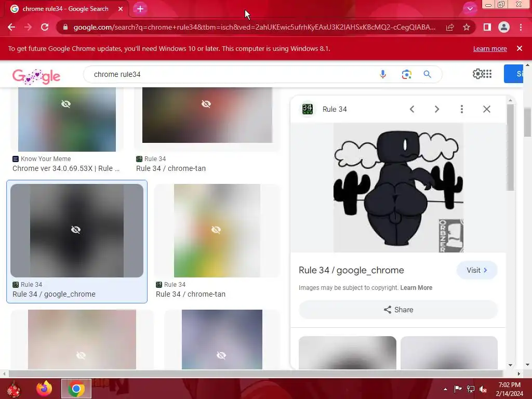Open Google quick settings gear
Screen dimensions: 532x399
point(477,74)
